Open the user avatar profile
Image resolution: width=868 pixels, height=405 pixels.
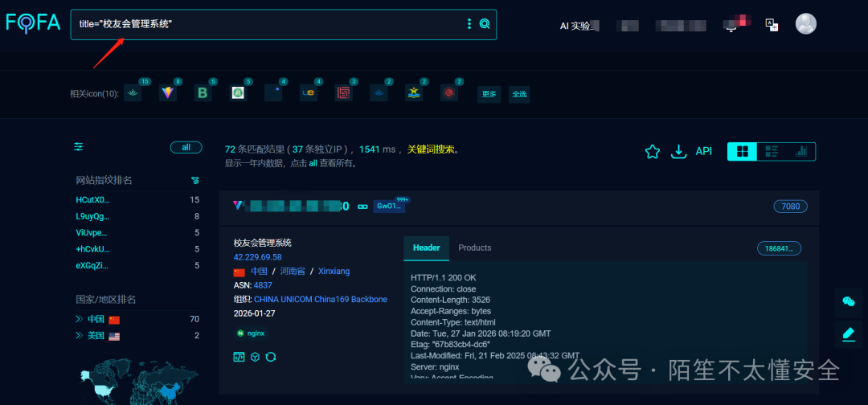pyautogui.click(x=806, y=24)
